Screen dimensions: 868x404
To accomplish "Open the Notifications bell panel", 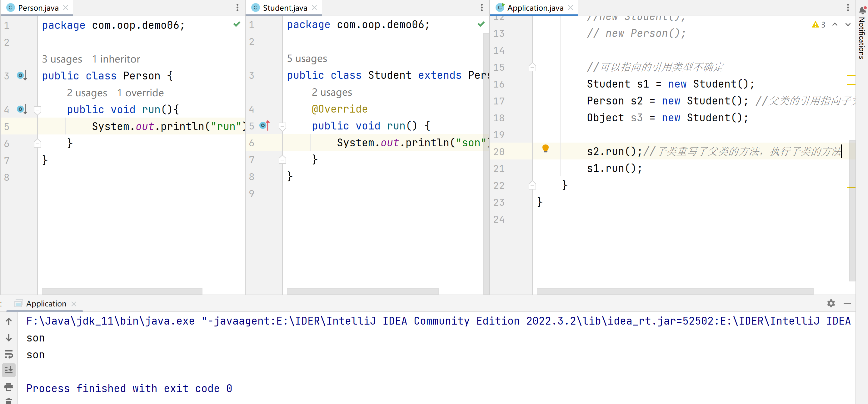I will click(862, 10).
